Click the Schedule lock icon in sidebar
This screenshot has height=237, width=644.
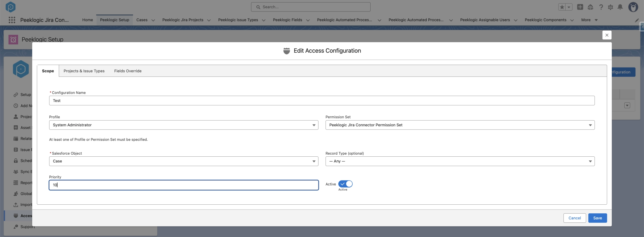pyautogui.click(x=16, y=161)
